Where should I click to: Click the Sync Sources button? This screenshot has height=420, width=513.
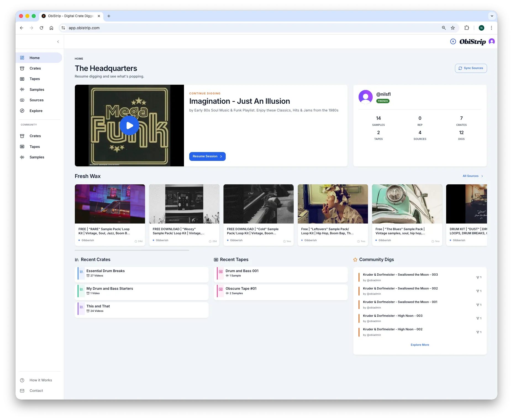[x=471, y=68]
